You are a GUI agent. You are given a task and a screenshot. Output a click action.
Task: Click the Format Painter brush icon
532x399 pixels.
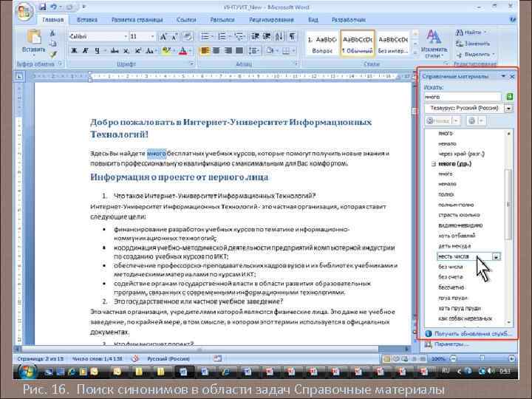pyautogui.click(x=53, y=54)
